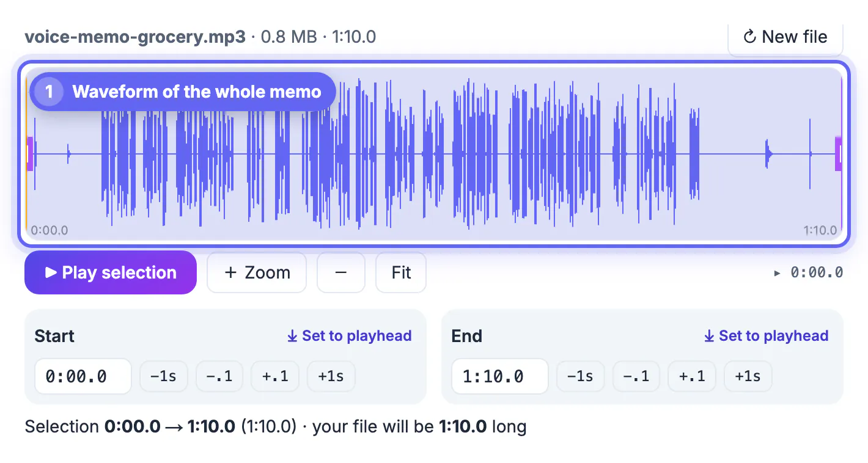The height and width of the screenshot is (463, 868).
Task: Decrease End time by 0.1 second
Action: [x=636, y=376]
